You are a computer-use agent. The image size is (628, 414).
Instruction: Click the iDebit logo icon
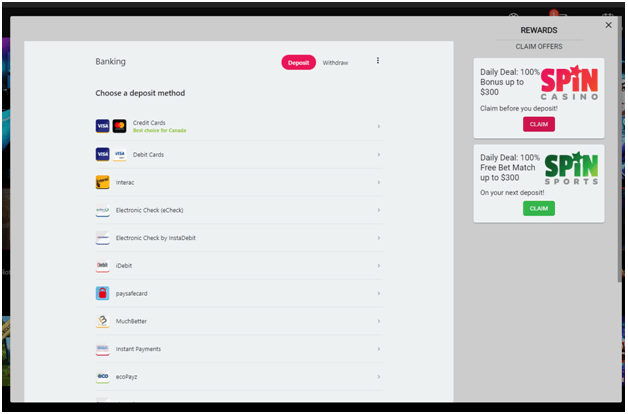pyautogui.click(x=103, y=265)
